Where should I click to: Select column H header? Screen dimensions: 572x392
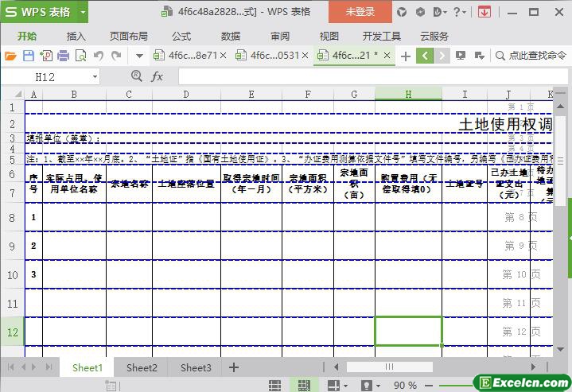click(408, 94)
